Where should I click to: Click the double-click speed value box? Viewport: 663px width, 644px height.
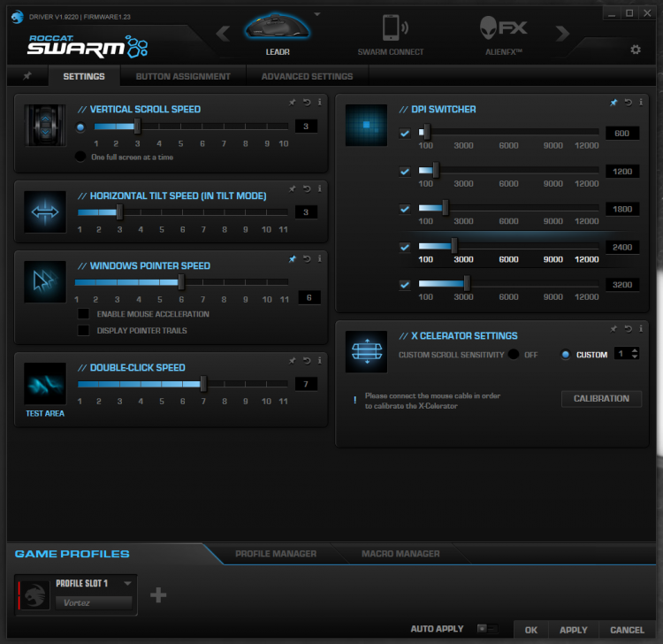click(x=306, y=384)
